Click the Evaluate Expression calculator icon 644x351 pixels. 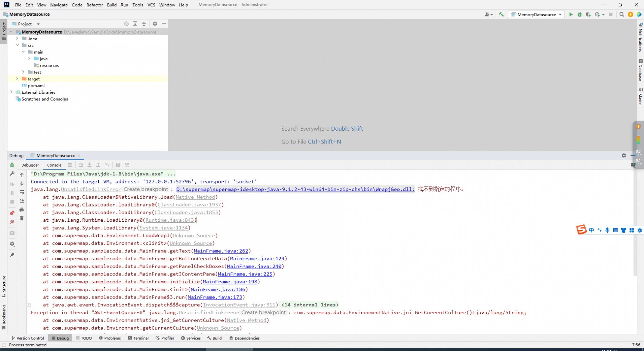point(118,165)
